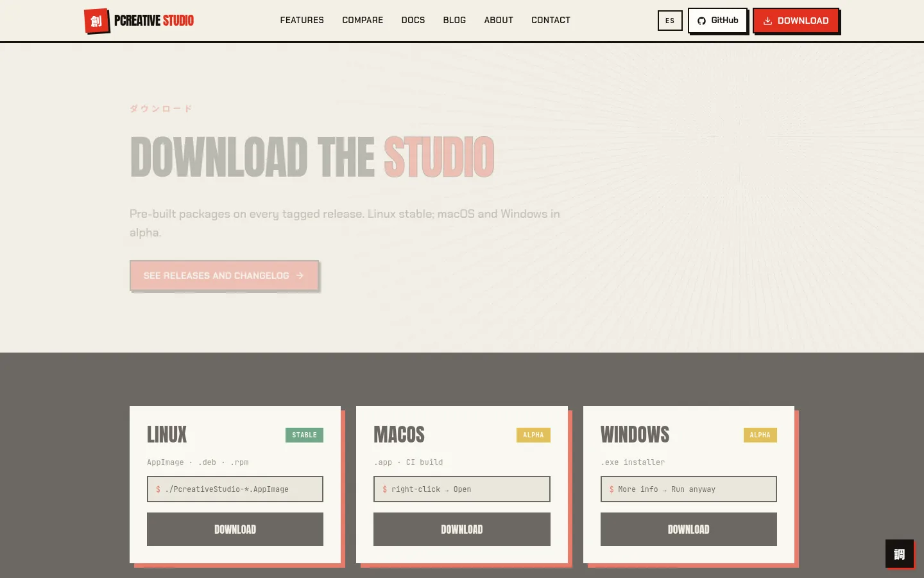
Task: Click the LINUX card heading
Action: (x=167, y=435)
